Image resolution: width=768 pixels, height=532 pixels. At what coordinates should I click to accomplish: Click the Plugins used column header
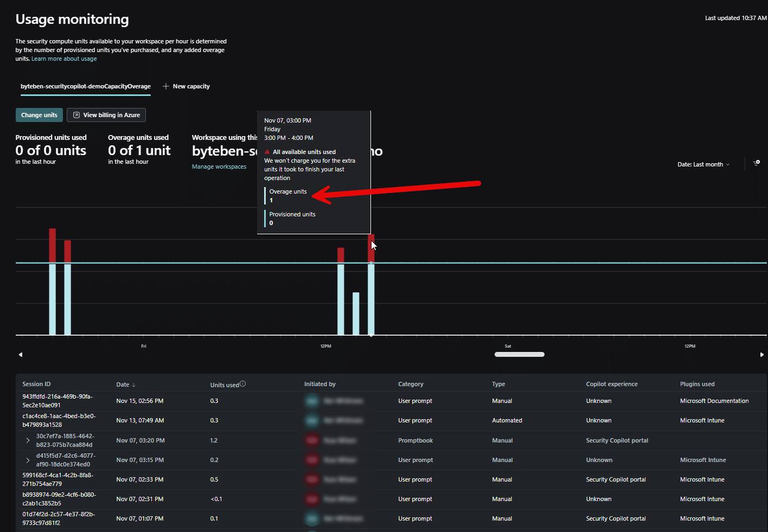(697, 384)
